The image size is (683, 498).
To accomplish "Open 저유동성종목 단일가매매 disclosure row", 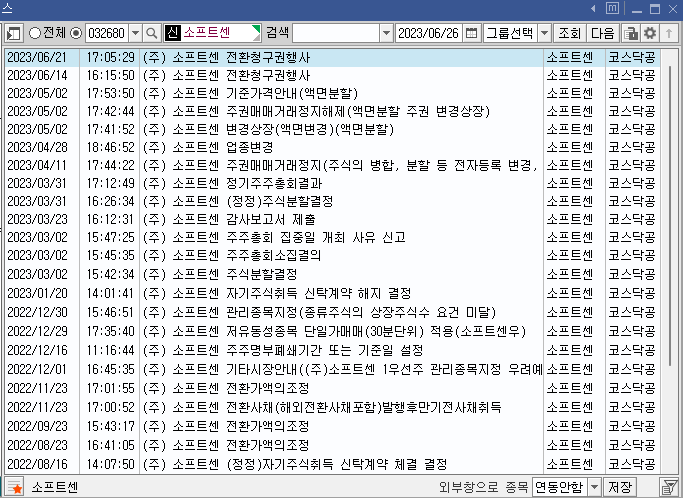I will 332,331.
